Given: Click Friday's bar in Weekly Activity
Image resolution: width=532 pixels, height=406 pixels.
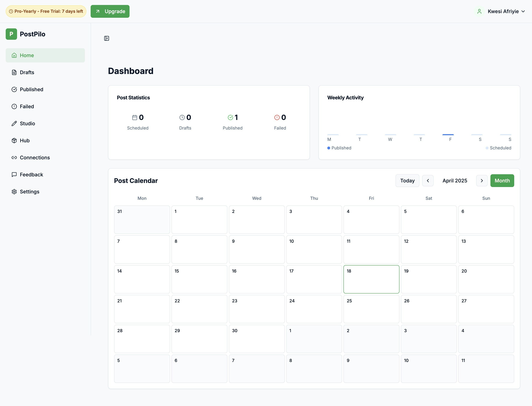Looking at the screenshot, I should (448, 135).
